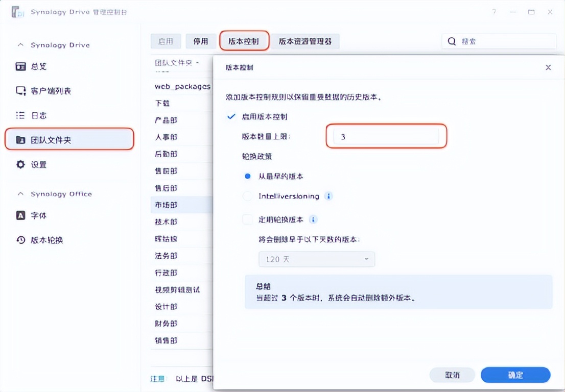The width and height of the screenshot is (565, 392).
Task: Click the 版本控制 toolbar tab
Action: pyautogui.click(x=244, y=41)
